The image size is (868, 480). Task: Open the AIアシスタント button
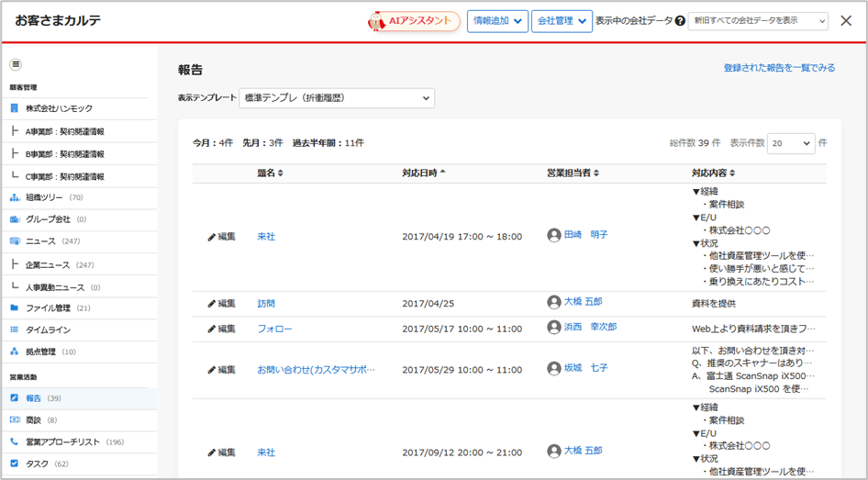tap(414, 21)
